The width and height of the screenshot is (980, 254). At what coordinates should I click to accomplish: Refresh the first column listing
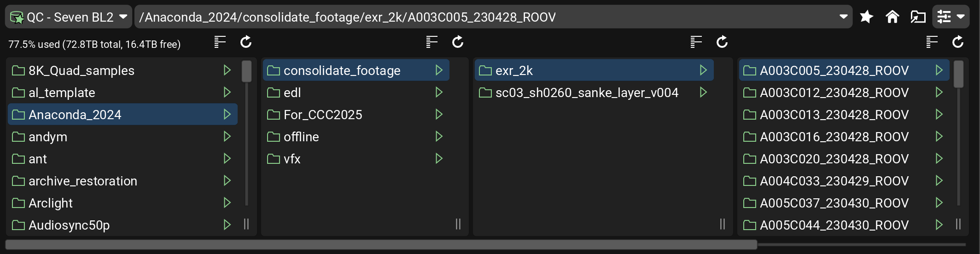246,42
